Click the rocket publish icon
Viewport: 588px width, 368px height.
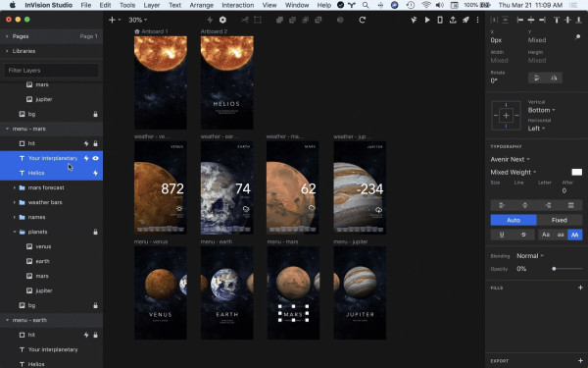(465, 20)
